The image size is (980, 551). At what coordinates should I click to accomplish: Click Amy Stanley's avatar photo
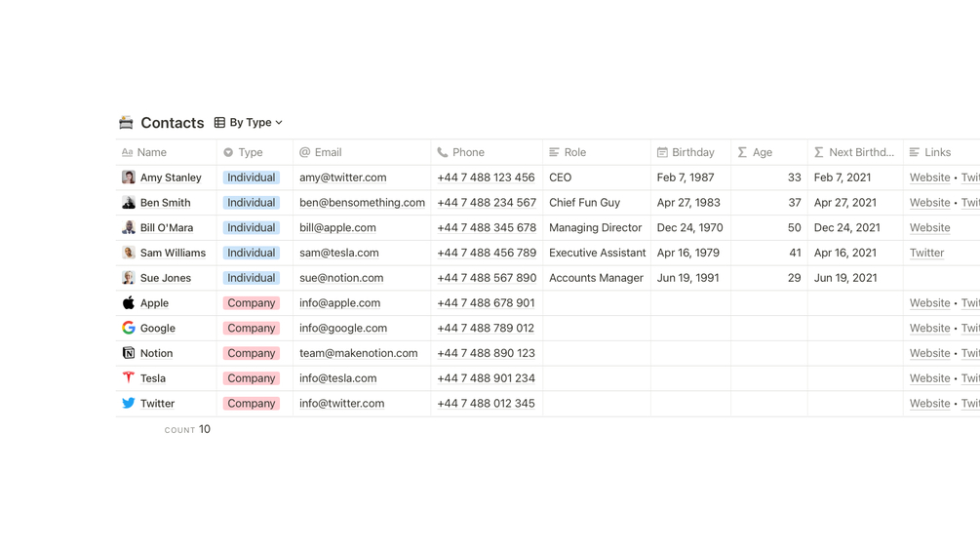(128, 177)
